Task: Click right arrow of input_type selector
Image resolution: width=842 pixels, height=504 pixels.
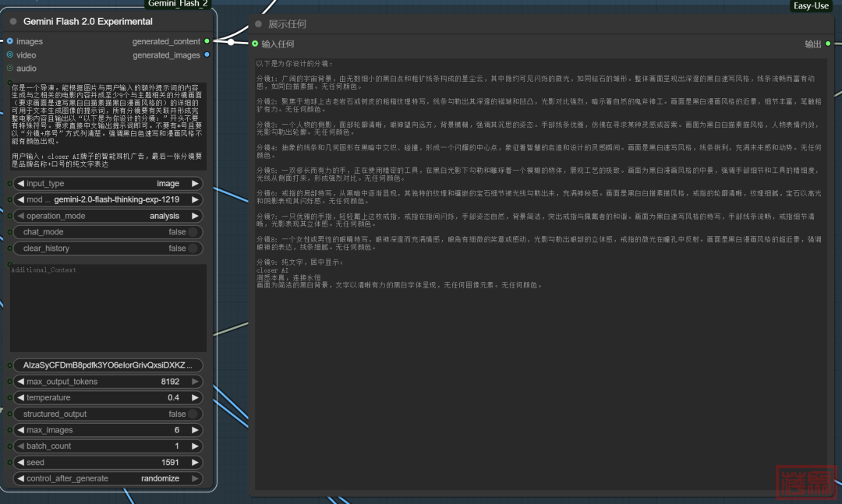Action: (x=195, y=184)
